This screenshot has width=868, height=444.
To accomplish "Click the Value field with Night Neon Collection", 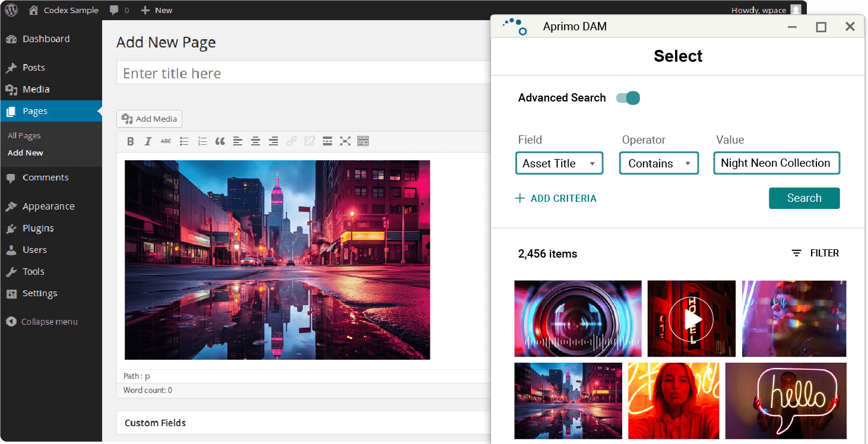I will pos(777,163).
